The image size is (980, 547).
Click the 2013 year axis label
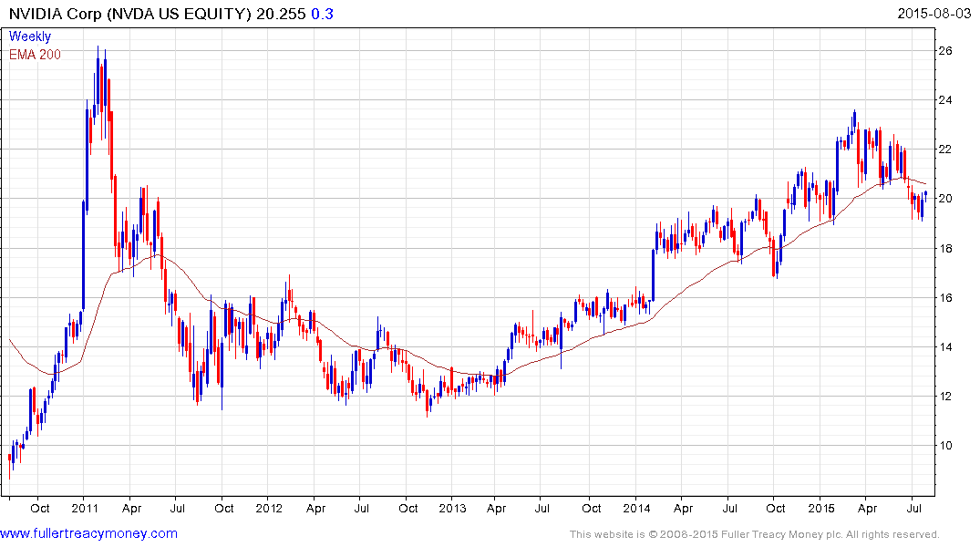[452, 508]
